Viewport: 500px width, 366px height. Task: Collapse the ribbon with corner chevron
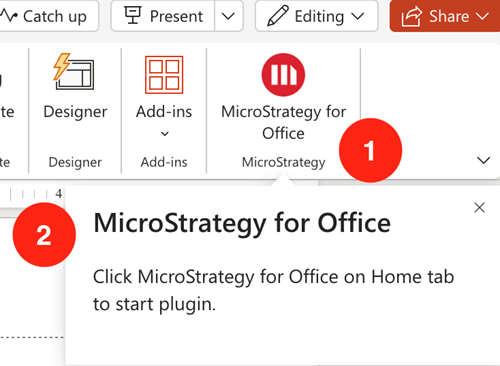[483, 160]
